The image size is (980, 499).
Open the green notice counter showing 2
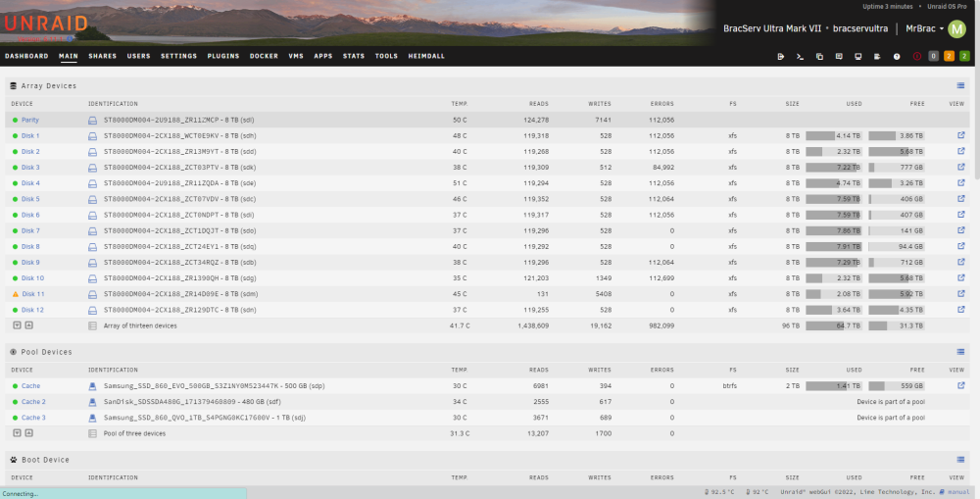(964, 56)
